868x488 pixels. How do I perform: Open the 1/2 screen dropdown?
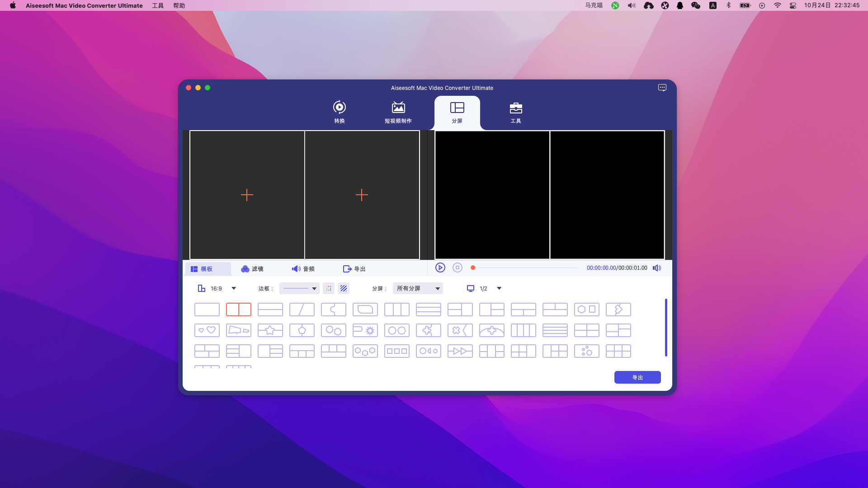499,288
